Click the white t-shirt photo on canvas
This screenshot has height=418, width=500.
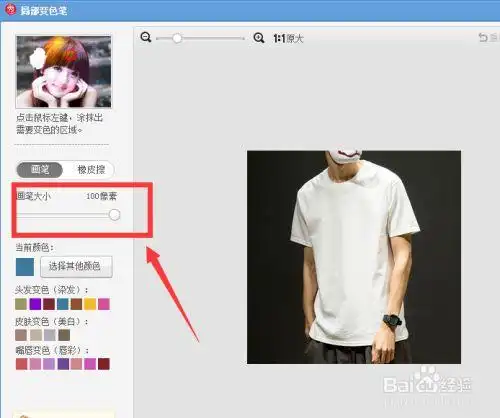[354, 257]
